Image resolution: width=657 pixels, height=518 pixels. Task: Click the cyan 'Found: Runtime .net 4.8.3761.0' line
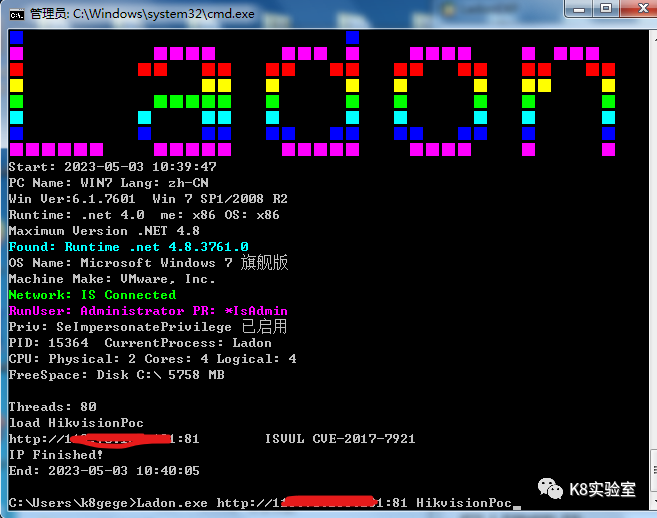click(x=128, y=246)
